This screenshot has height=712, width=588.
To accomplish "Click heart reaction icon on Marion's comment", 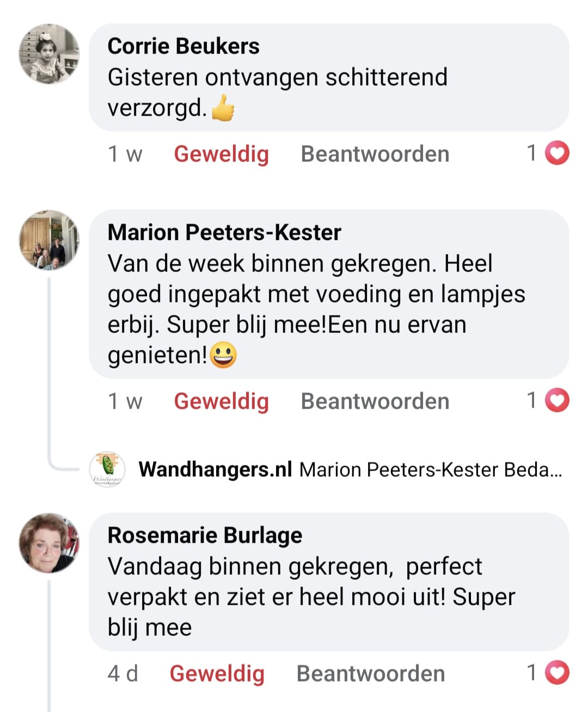I will [557, 400].
